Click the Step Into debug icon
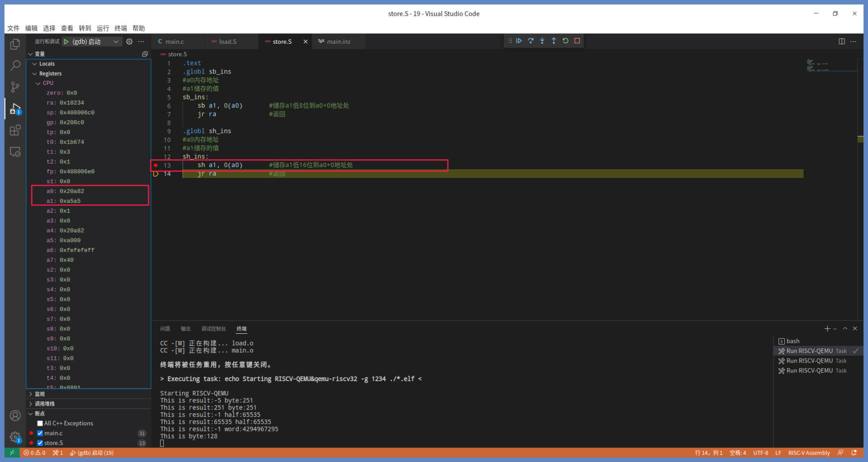Viewport: 868px width, 462px height. [x=542, y=41]
